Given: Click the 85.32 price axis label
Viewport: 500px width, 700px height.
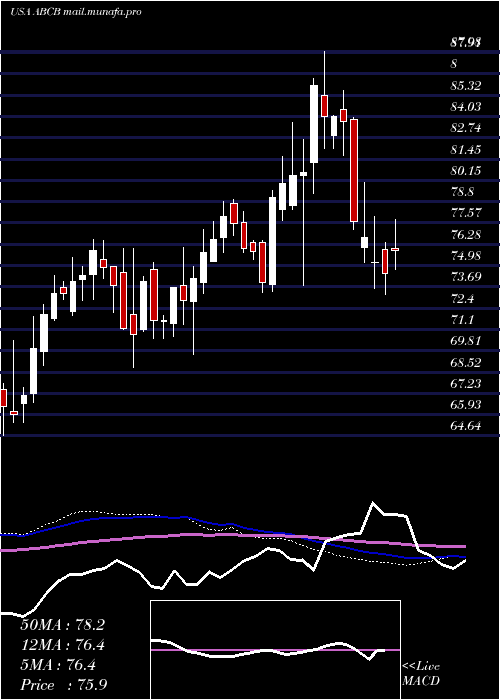Looking at the screenshot, I should coord(466,85).
